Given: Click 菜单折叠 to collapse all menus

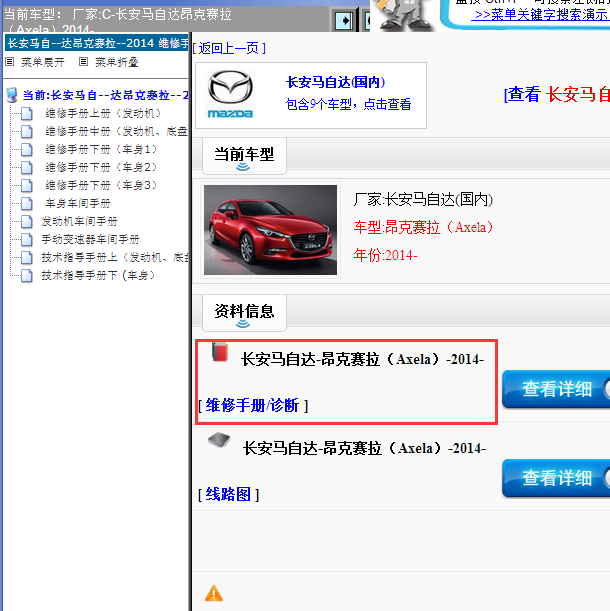Looking at the screenshot, I should click(x=117, y=62).
